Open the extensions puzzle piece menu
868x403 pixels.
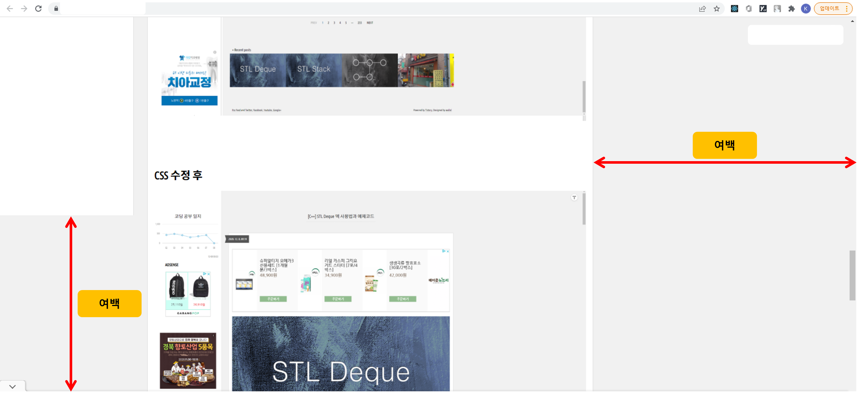tap(792, 9)
